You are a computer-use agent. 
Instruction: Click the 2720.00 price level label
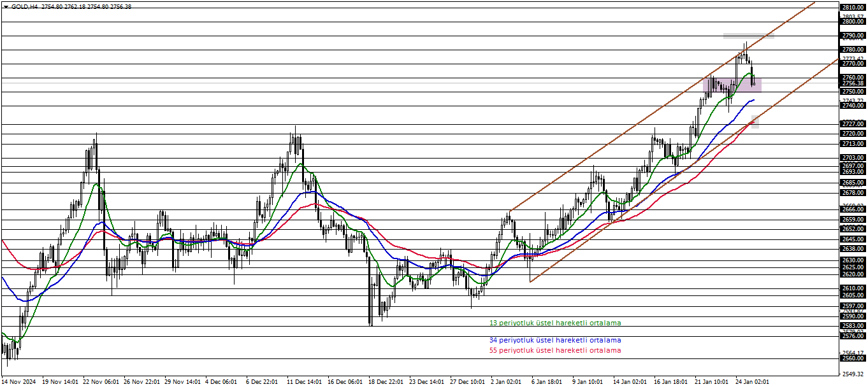[853, 134]
